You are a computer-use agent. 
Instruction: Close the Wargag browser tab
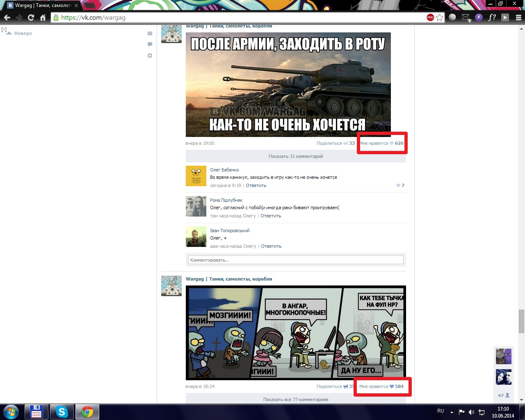tap(76, 5)
